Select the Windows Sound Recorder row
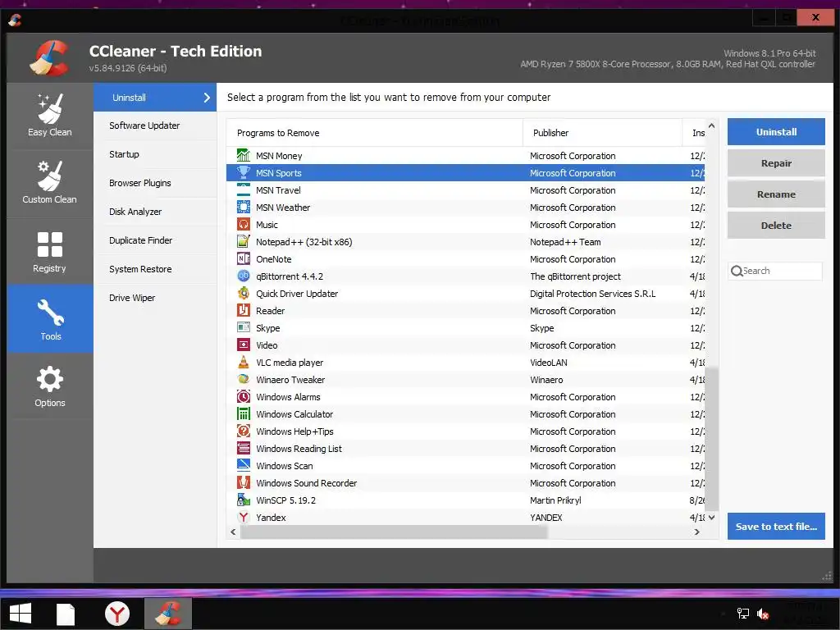The width and height of the screenshot is (840, 630). [466, 482]
